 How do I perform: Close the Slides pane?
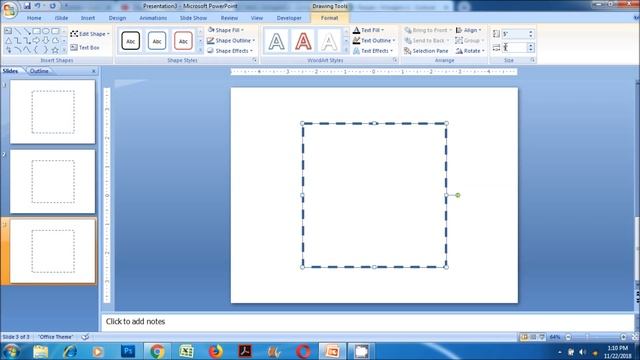click(93, 71)
